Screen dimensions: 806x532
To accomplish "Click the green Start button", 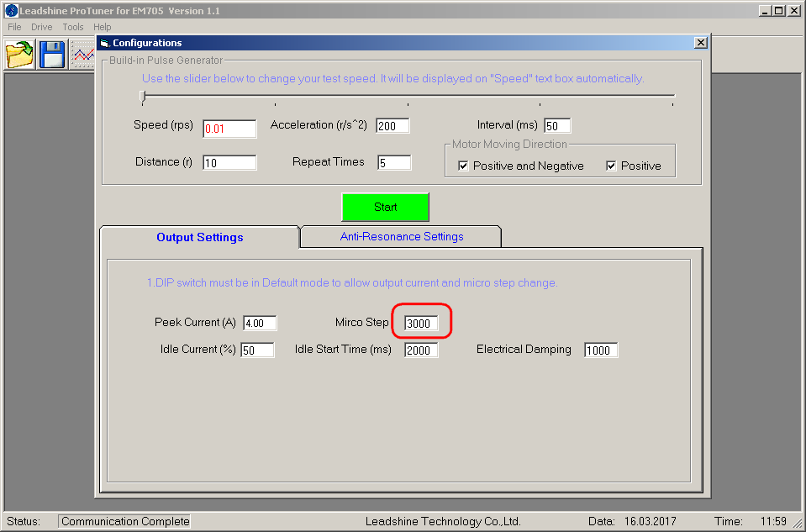I will click(385, 207).
